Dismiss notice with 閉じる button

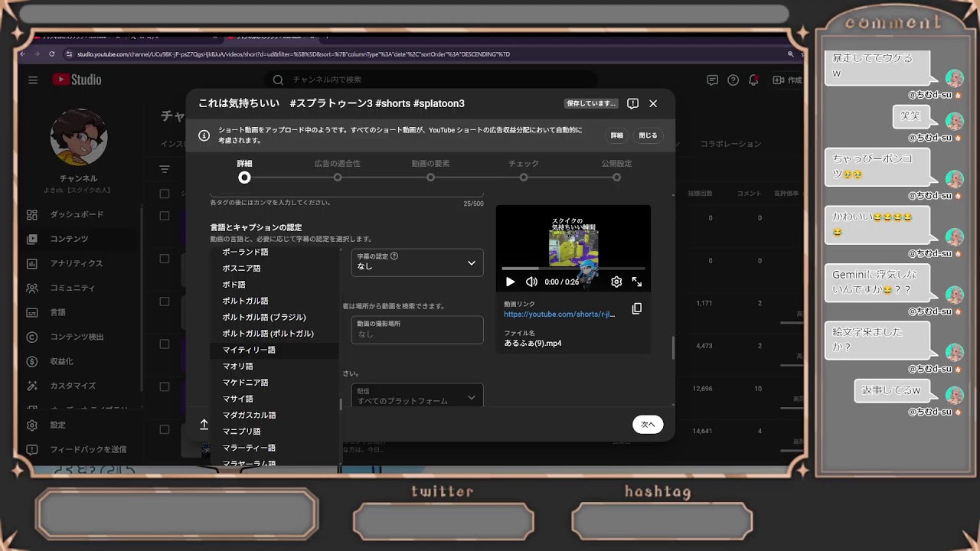648,135
